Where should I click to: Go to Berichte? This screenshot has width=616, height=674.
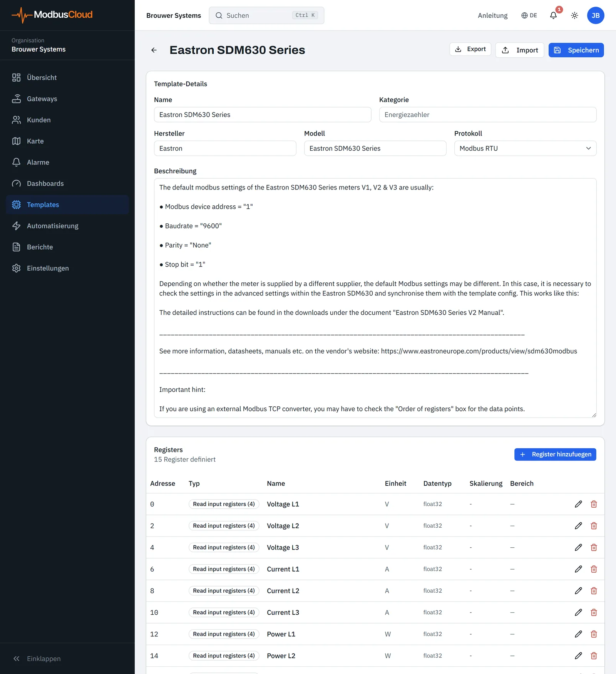coord(67,247)
